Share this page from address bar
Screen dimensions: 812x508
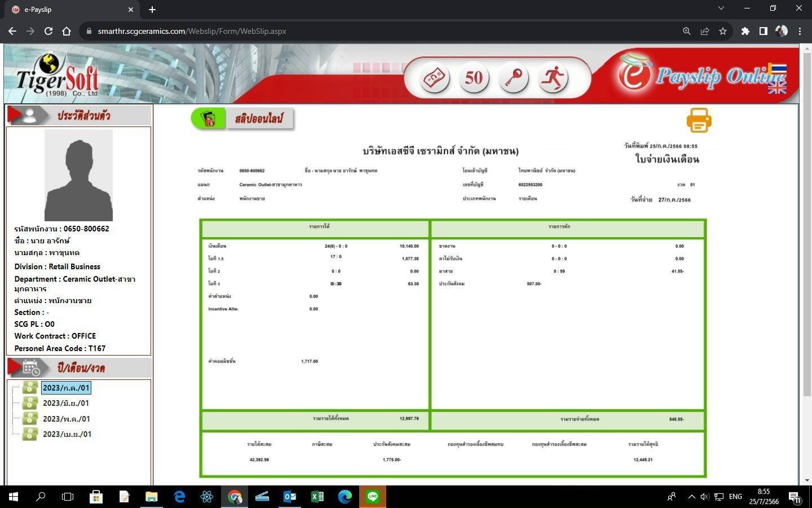[704, 31]
